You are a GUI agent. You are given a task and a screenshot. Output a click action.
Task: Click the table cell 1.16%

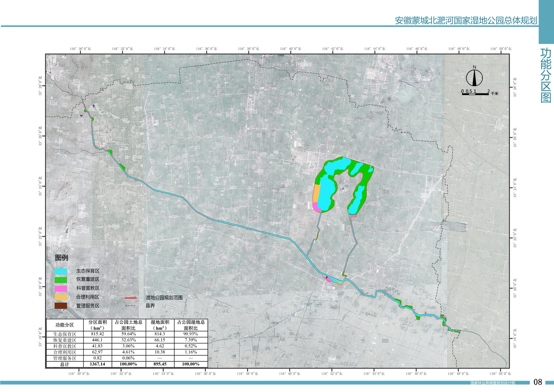click(x=191, y=352)
